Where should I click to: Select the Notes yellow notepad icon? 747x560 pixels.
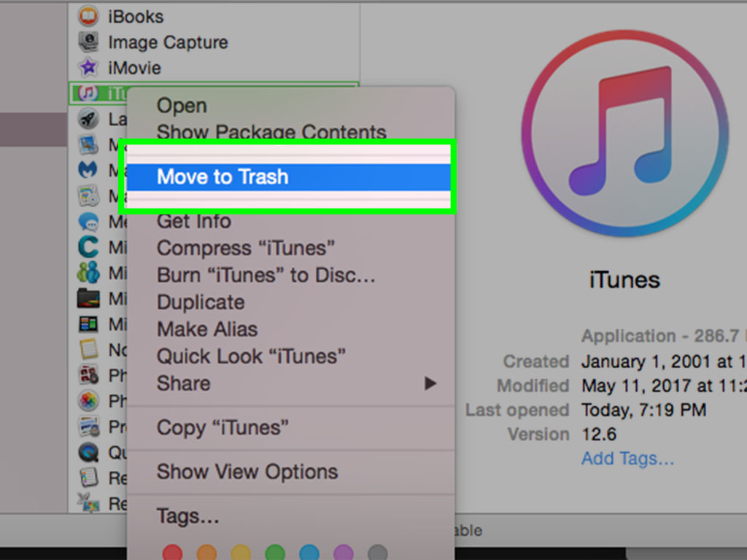click(x=88, y=350)
